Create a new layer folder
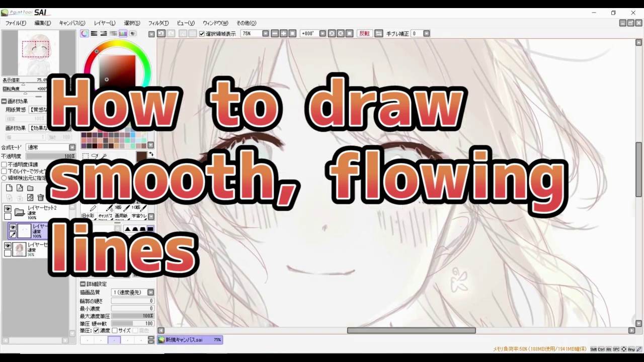644x362 pixels. coord(30,188)
